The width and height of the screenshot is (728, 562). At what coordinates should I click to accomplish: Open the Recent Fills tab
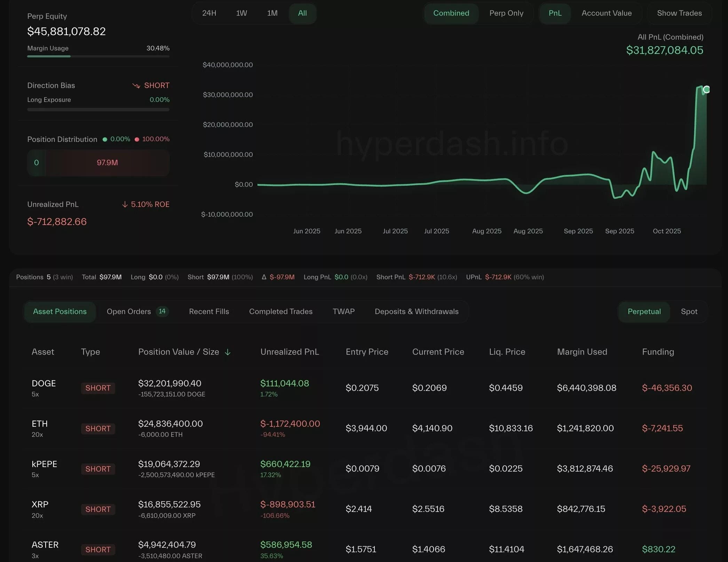(209, 312)
